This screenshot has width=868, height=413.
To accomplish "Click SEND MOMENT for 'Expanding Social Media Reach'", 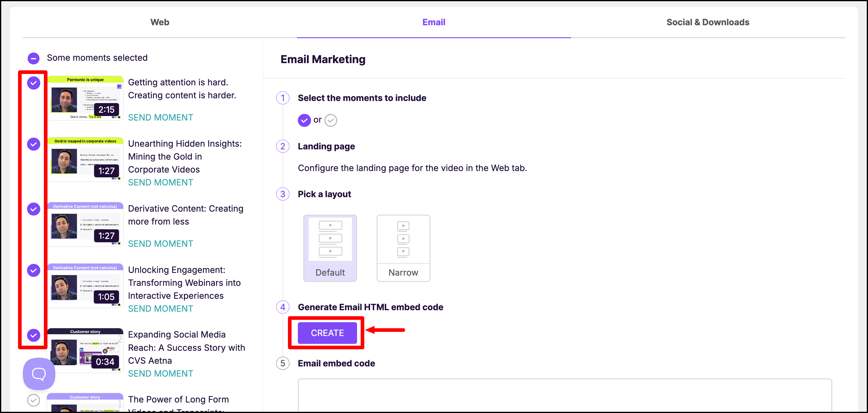I will pos(160,374).
